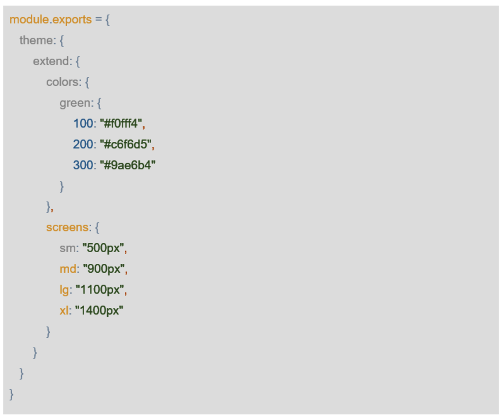Click the colors key
The height and width of the screenshot is (420, 504).
[x=63, y=82]
